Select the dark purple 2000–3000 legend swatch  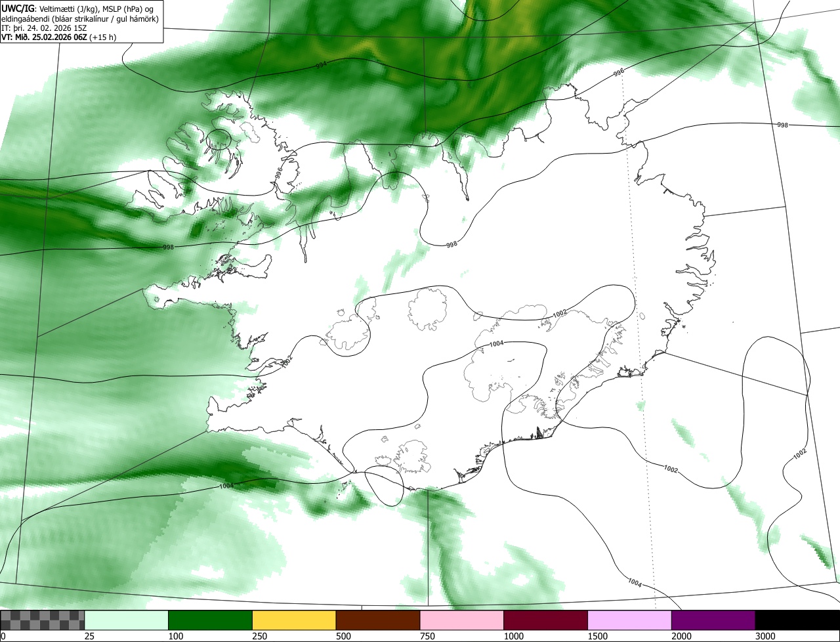pyautogui.click(x=713, y=620)
